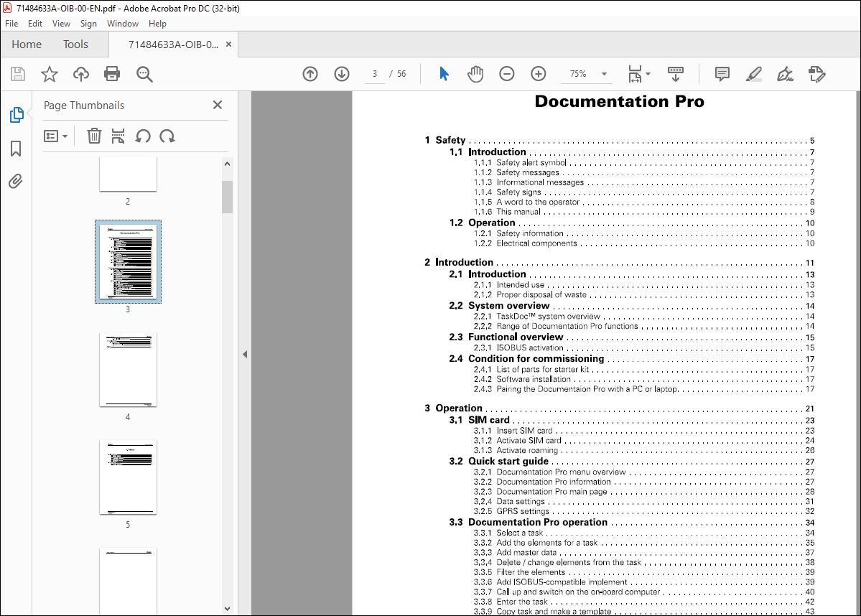Zoom out with the minus icon

506,74
